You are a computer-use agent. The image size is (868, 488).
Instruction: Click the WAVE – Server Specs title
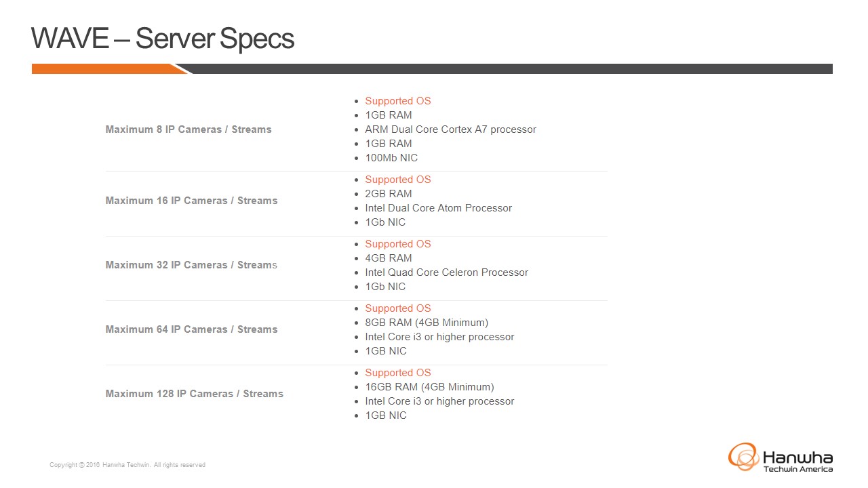(163, 39)
